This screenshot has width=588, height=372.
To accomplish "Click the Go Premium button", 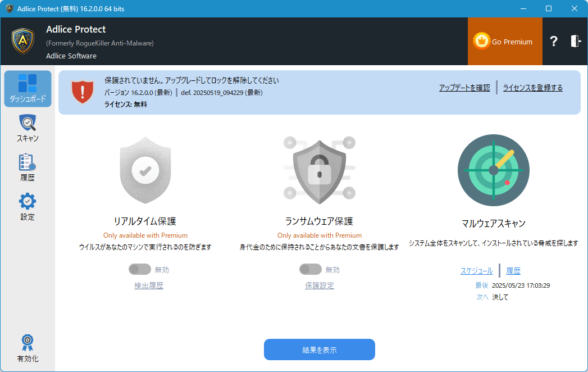I will pos(505,41).
